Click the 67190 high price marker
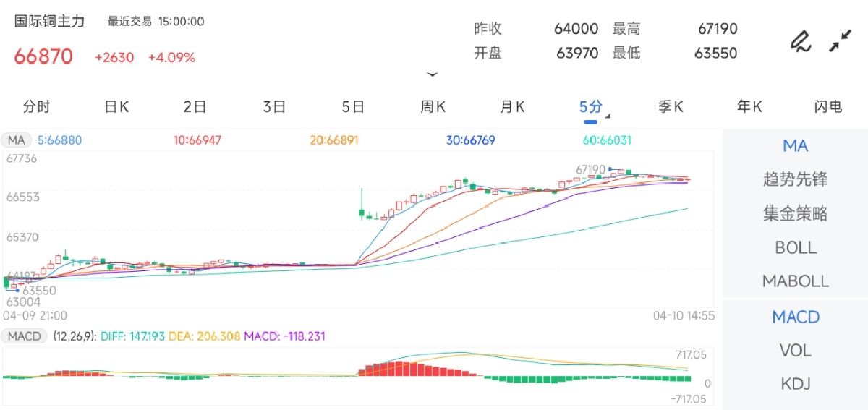 pyautogui.click(x=590, y=169)
